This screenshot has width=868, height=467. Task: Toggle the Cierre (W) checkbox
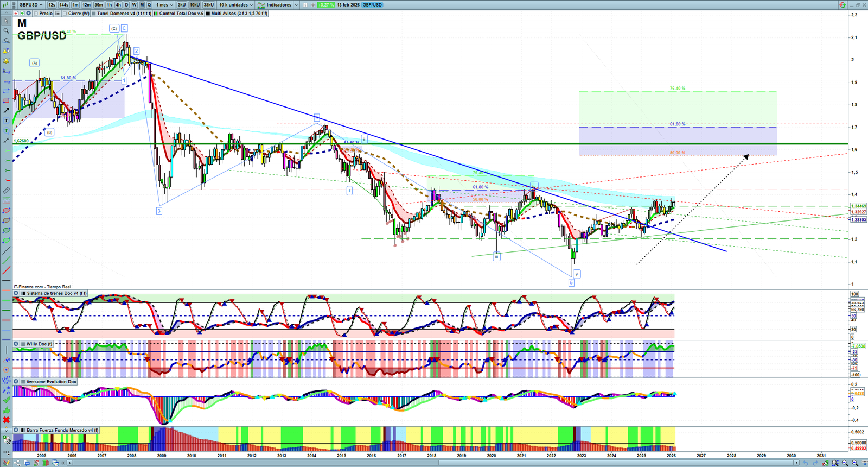[x=65, y=14]
